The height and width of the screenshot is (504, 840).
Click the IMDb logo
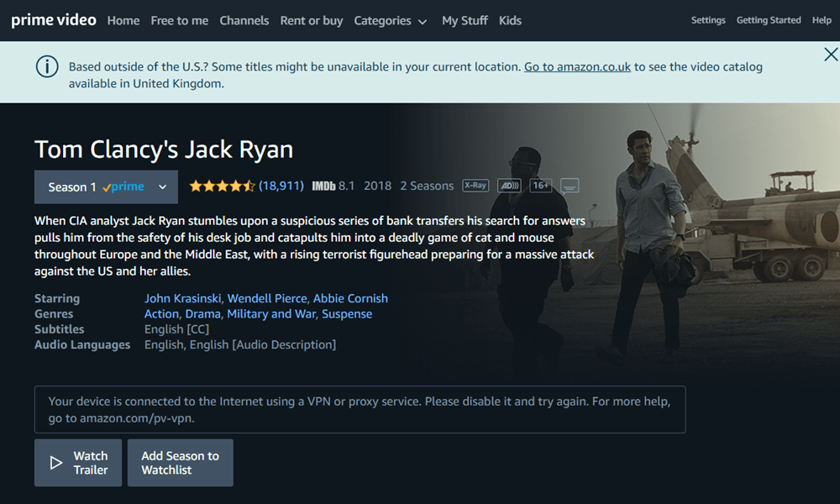click(323, 186)
